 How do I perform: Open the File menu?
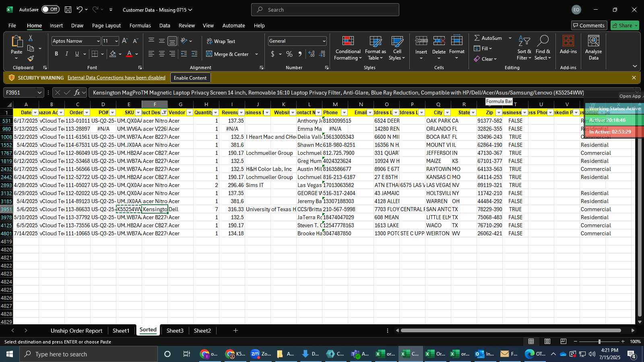[x=12, y=25]
